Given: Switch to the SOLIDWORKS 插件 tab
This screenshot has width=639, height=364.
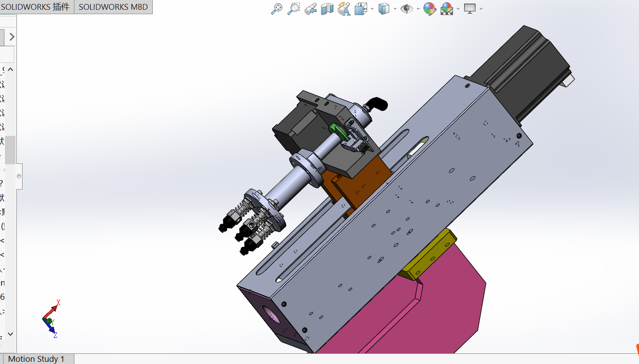Looking at the screenshot, I should click(35, 7).
